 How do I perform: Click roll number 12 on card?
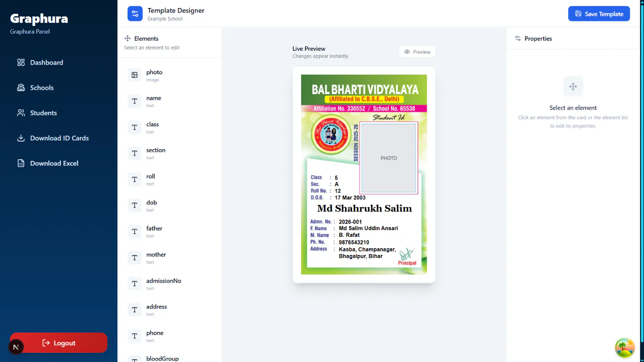338,191
